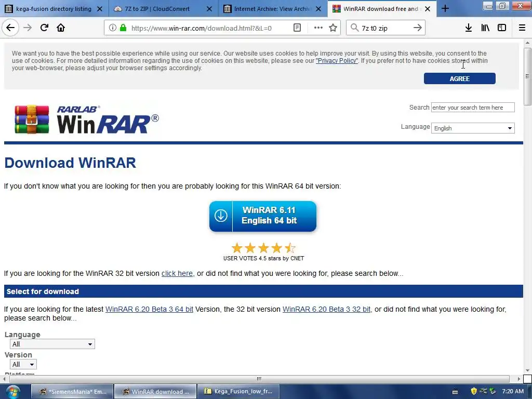Viewport: 532px width, 399px height.
Task: Click the network tray icon
Action: coord(483,391)
